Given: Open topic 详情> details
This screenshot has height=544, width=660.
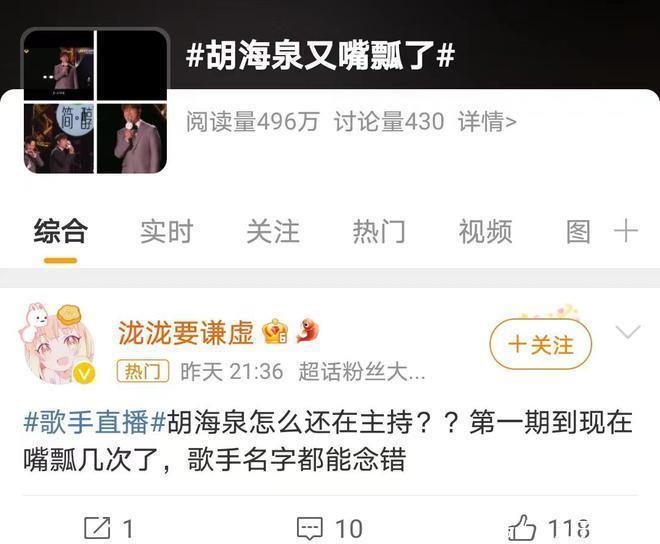Looking at the screenshot, I should click(487, 122).
